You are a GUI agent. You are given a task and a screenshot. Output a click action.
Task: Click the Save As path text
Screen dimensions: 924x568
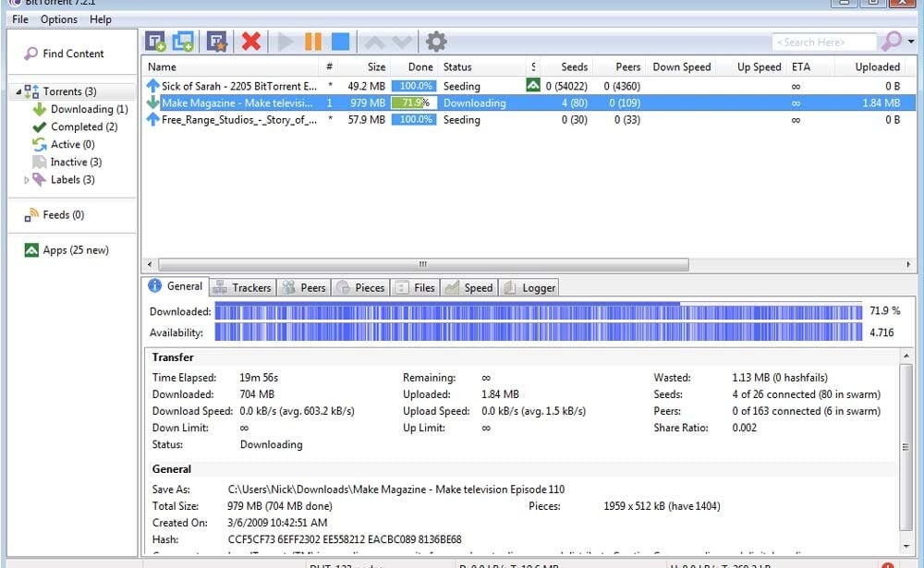point(396,489)
